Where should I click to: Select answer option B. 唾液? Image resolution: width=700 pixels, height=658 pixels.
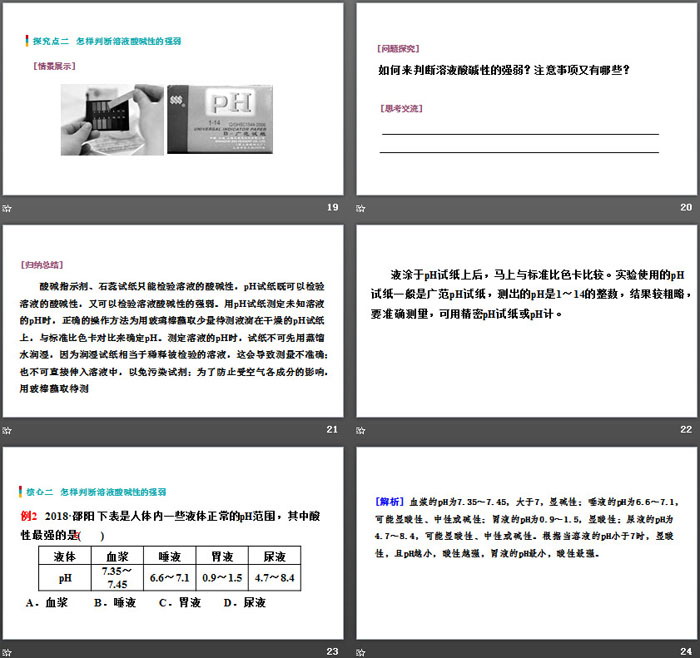click(115, 603)
